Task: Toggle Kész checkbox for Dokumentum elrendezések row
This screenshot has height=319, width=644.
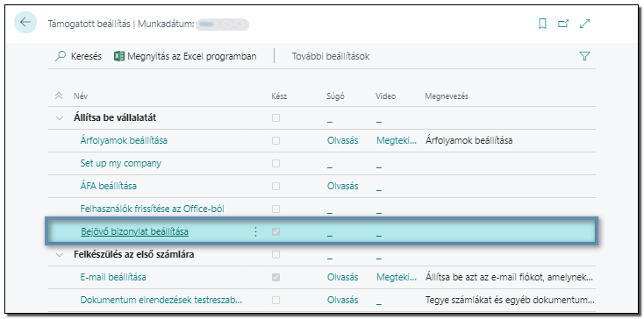Action: tap(276, 300)
